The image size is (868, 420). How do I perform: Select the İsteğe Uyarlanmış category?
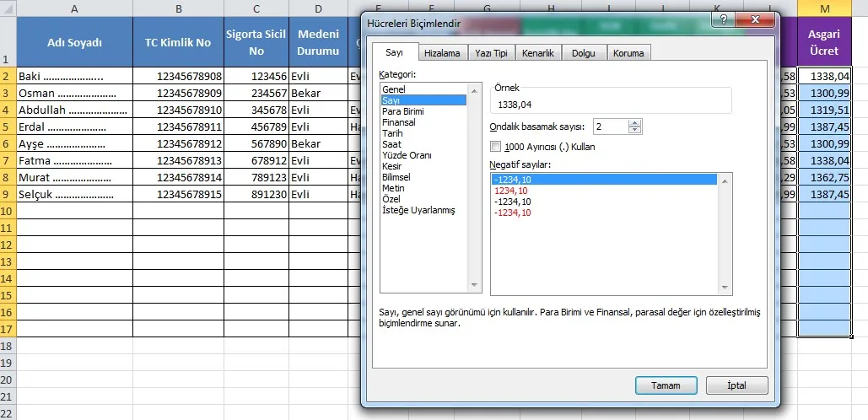point(418,210)
